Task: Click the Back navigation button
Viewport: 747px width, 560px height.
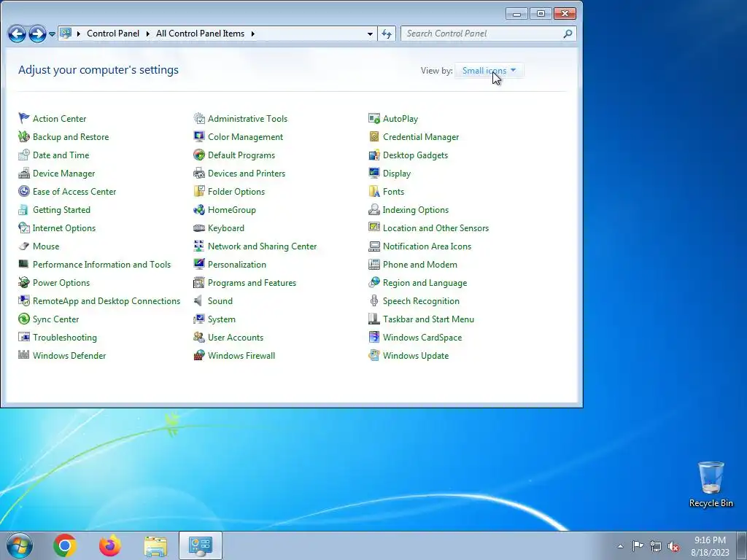Action: coord(18,34)
